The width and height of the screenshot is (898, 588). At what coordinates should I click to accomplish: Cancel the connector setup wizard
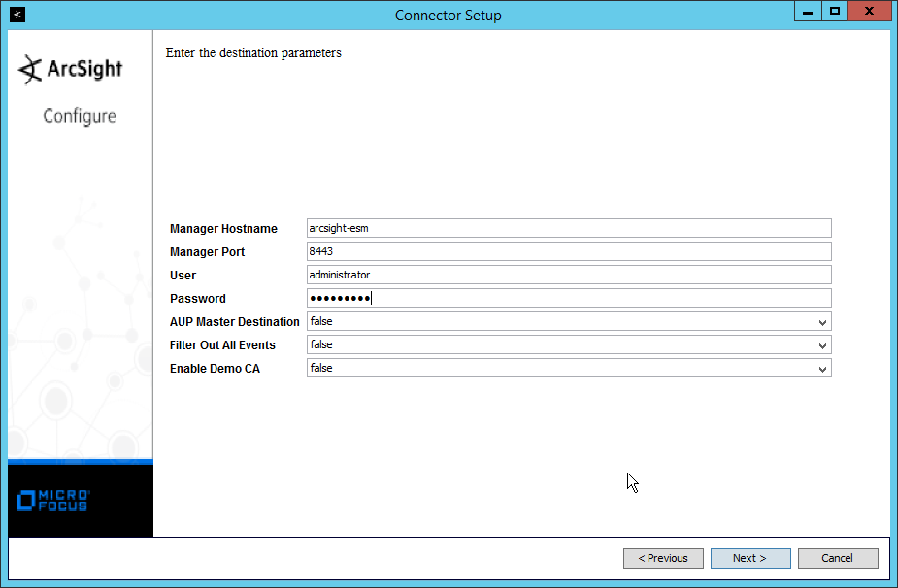pyautogui.click(x=837, y=558)
